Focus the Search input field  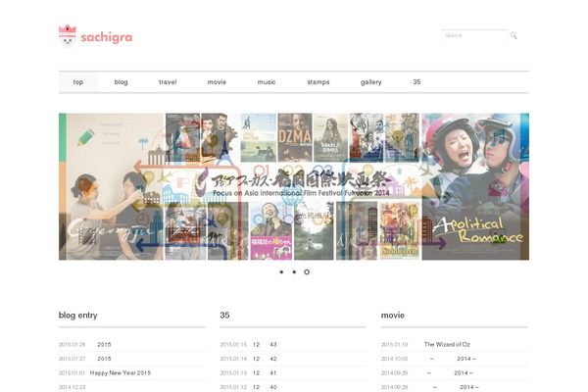474,35
